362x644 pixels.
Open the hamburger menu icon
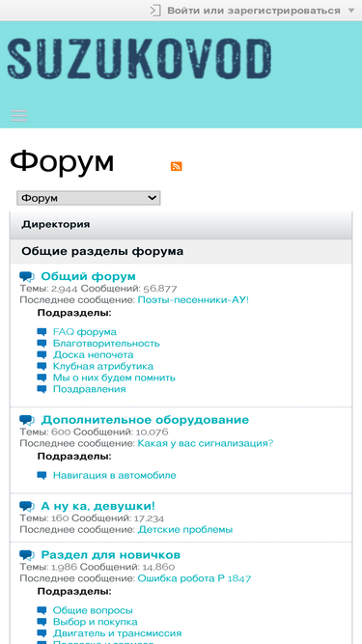pos(19,116)
